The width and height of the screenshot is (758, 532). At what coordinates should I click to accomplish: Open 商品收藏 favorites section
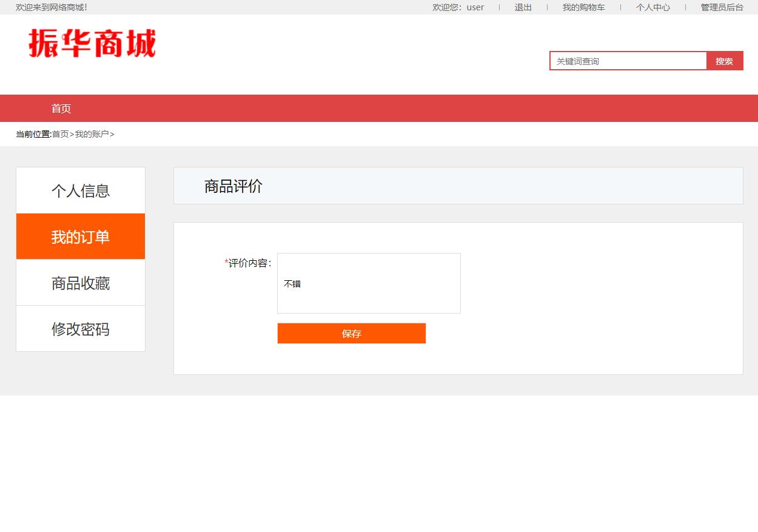[x=80, y=283]
